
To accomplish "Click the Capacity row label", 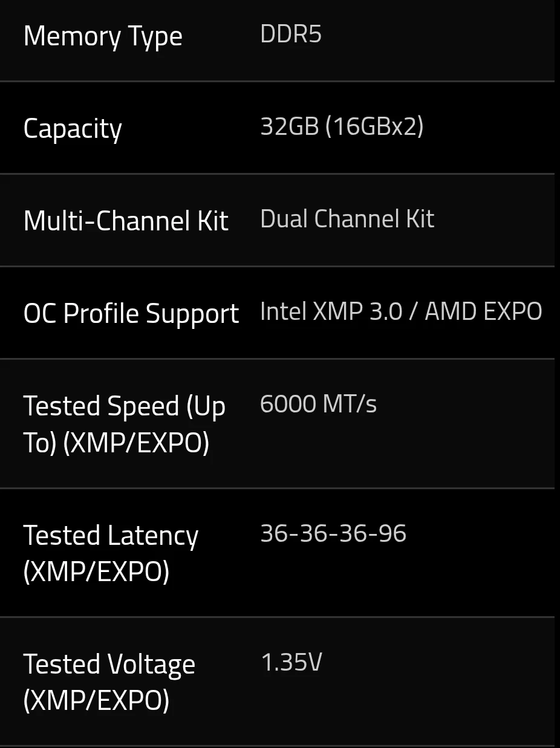I will 73,129.
